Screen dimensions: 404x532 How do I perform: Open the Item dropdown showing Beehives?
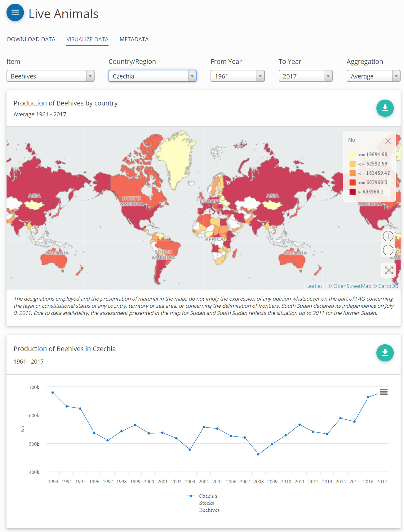[50, 76]
